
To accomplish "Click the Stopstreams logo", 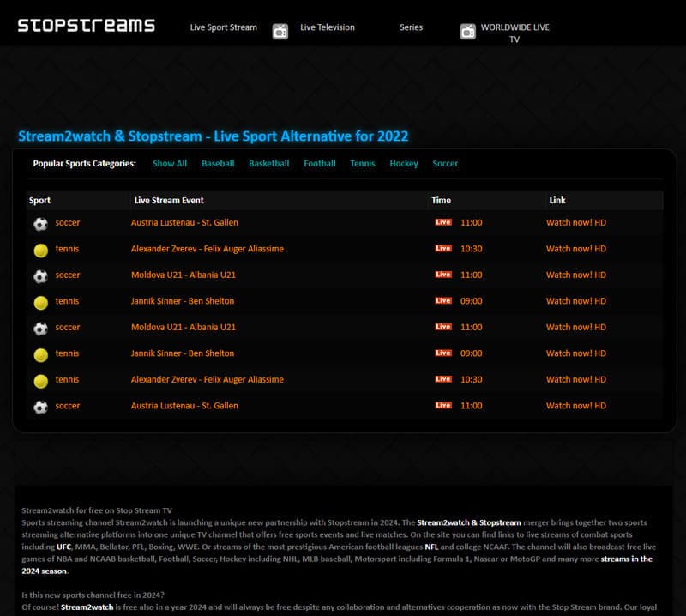I will click(87, 25).
